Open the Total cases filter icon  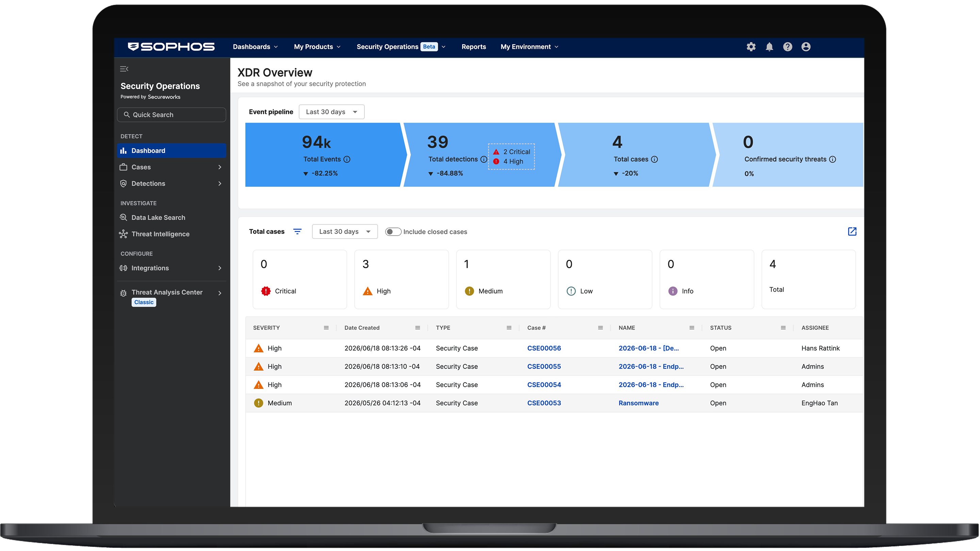297,232
